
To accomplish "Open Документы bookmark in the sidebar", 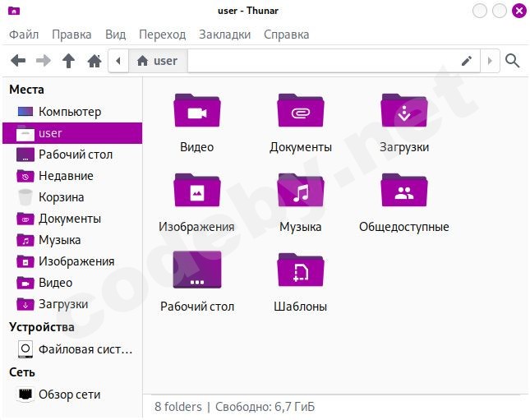I will pyautogui.click(x=72, y=219).
